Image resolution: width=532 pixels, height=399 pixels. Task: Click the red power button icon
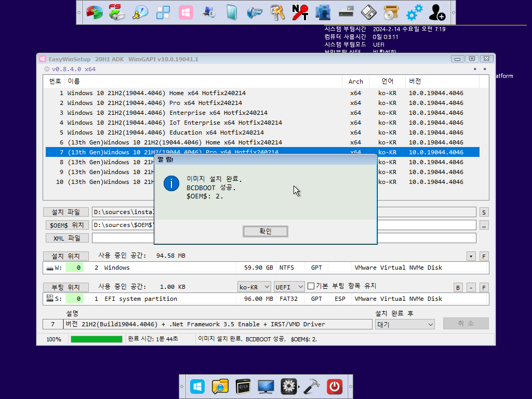point(335,387)
